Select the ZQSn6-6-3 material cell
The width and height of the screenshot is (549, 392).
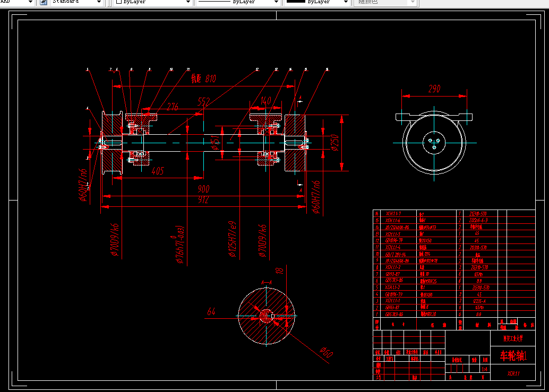tap(478, 220)
